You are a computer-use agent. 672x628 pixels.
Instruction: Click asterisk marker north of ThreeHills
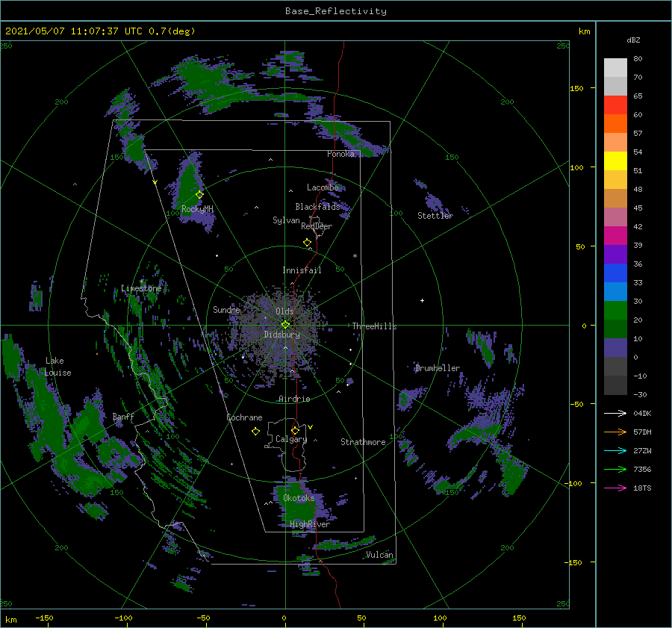point(355,256)
